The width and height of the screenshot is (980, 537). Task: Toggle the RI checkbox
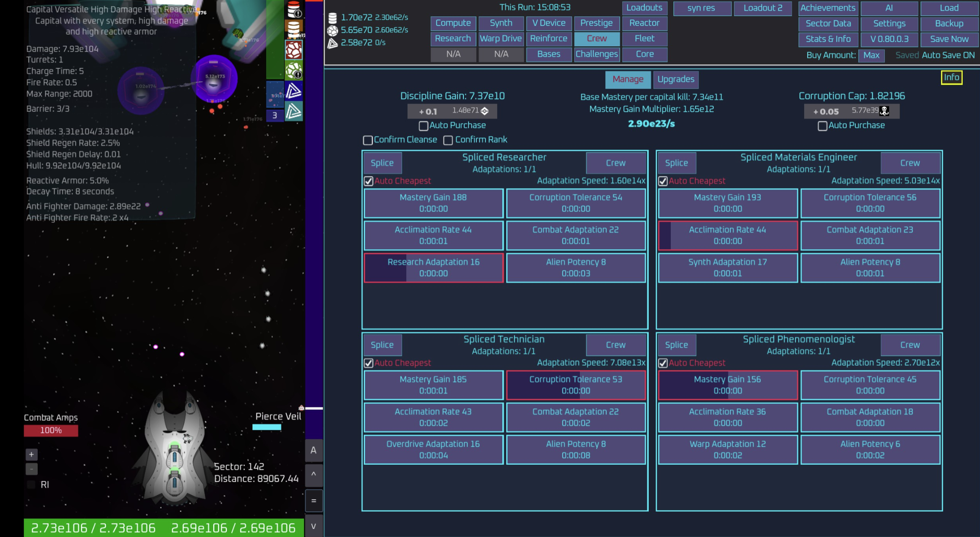(x=31, y=485)
